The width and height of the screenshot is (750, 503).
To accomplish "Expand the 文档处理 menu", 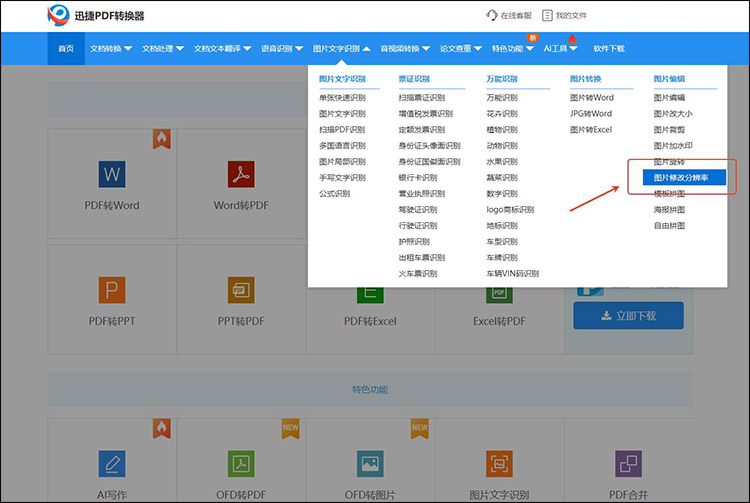I will 163,48.
